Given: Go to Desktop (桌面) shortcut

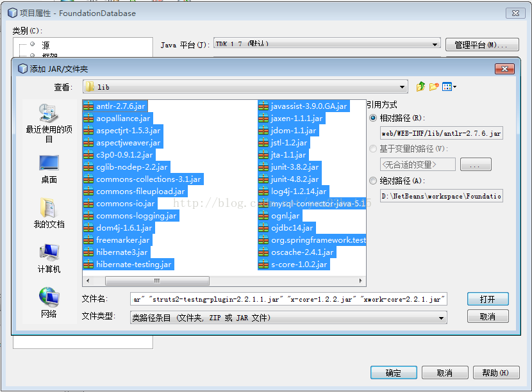Looking at the screenshot, I should click(49, 170).
